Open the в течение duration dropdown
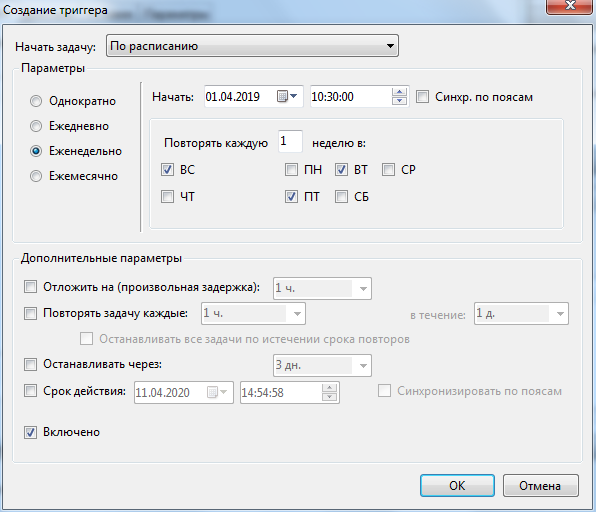 (521, 314)
